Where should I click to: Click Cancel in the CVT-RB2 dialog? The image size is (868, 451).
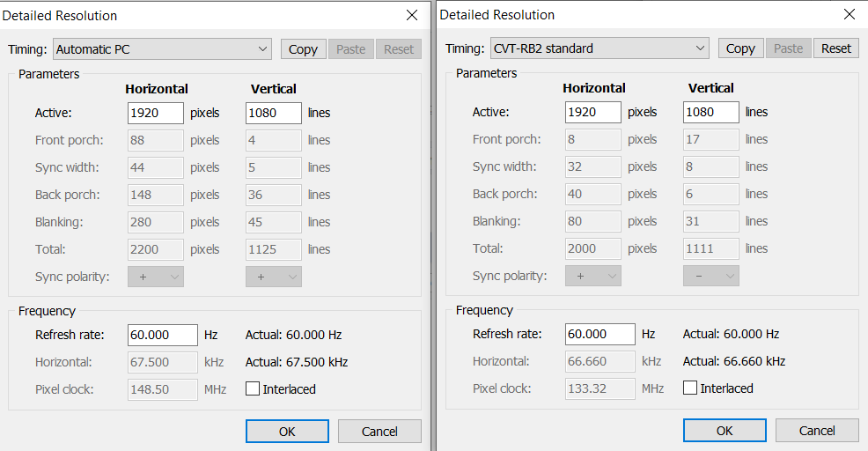coord(817,430)
